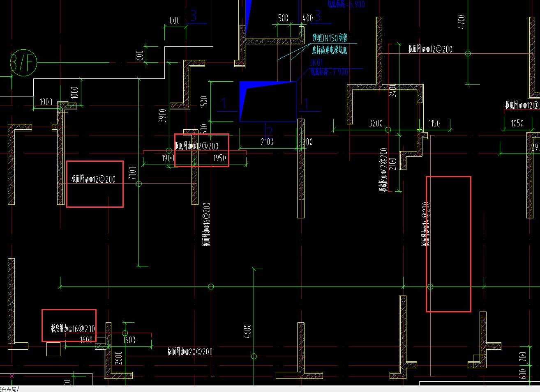Viewport: 540px width, 392px height.
Task: Select the 1950 dimension text
Action: (219, 158)
